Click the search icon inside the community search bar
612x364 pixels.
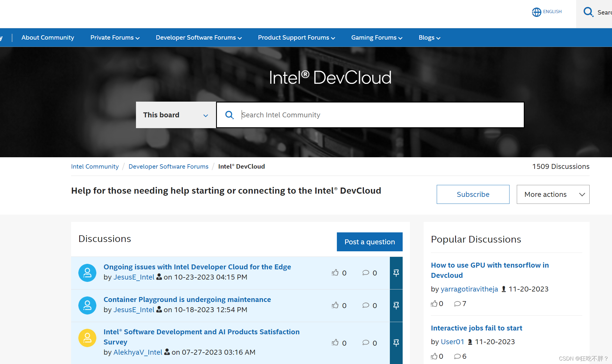point(229,115)
